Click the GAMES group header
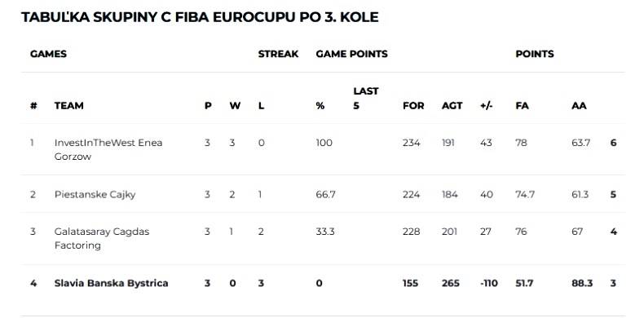 click(48, 54)
